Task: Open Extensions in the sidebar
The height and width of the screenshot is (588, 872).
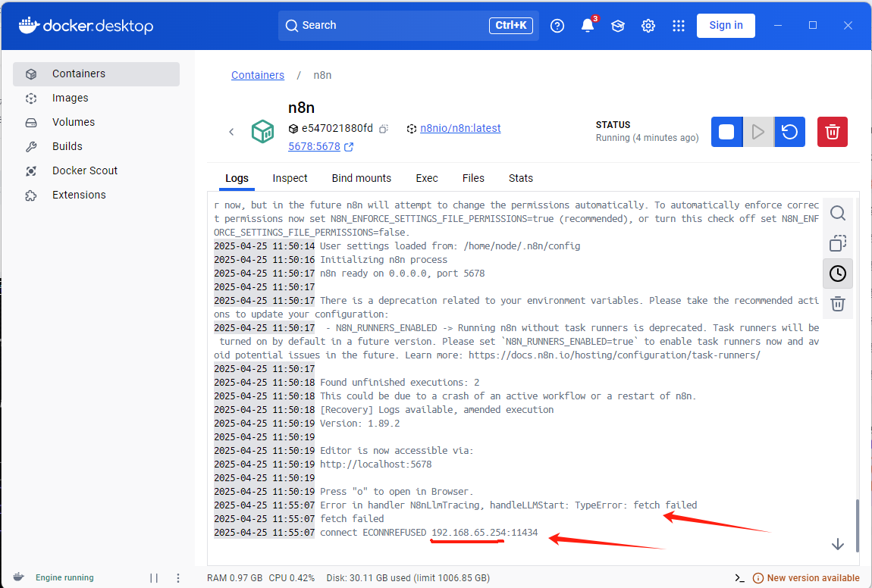Action: [x=96, y=195]
